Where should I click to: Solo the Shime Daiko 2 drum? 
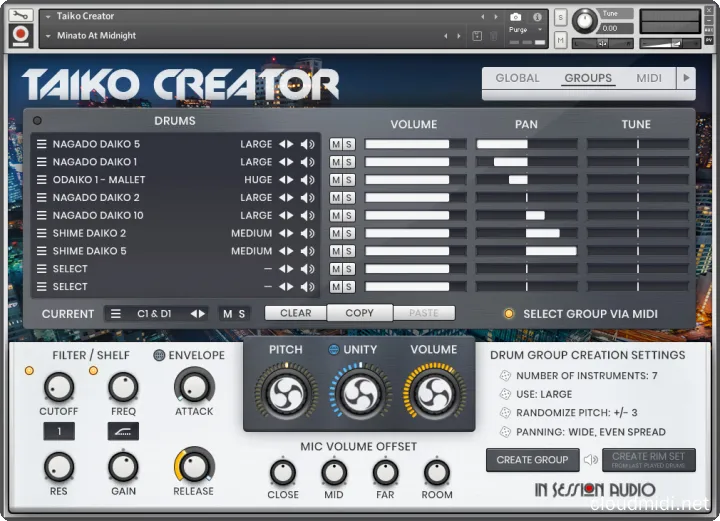click(x=349, y=234)
